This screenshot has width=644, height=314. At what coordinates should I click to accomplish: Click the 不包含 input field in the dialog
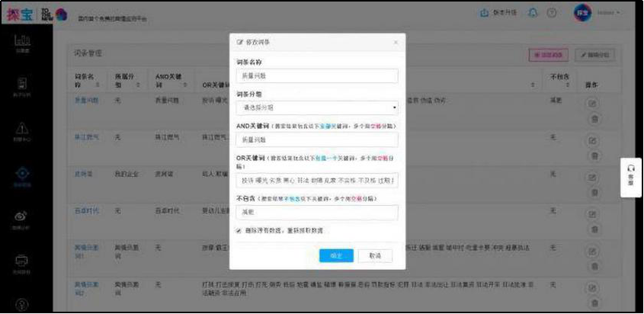click(x=317, y=213)
